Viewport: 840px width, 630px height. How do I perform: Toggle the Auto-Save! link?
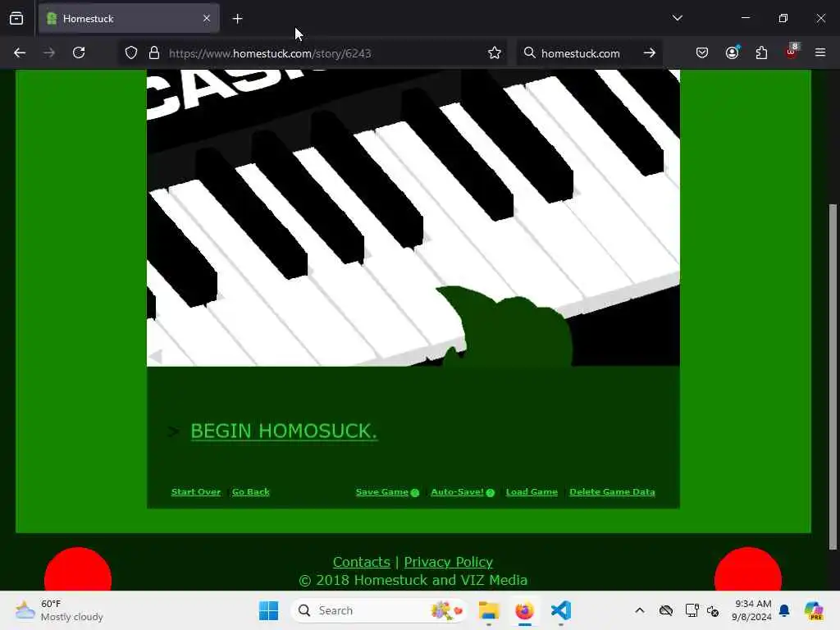[457, 492]
